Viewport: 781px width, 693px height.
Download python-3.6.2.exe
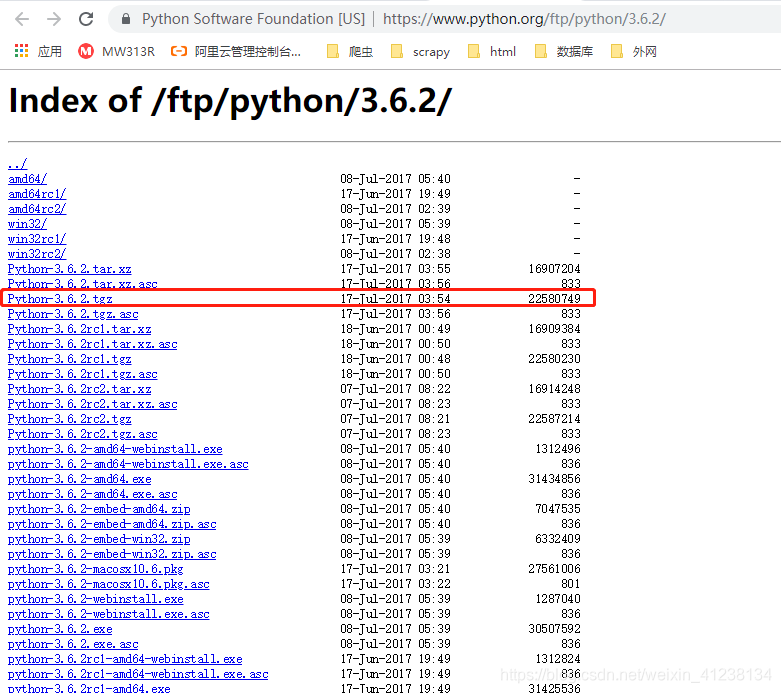point(60,629)
